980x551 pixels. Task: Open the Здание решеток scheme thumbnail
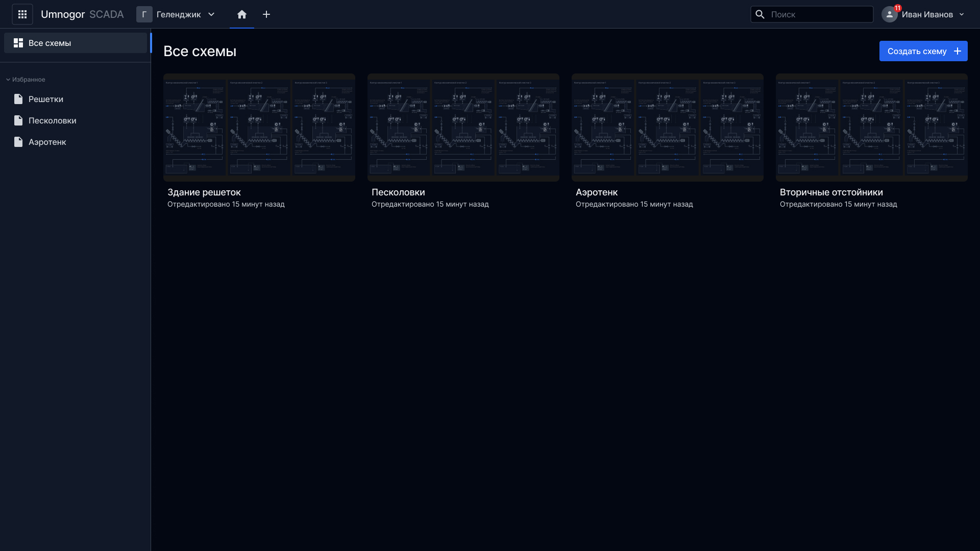pos(259,128)
